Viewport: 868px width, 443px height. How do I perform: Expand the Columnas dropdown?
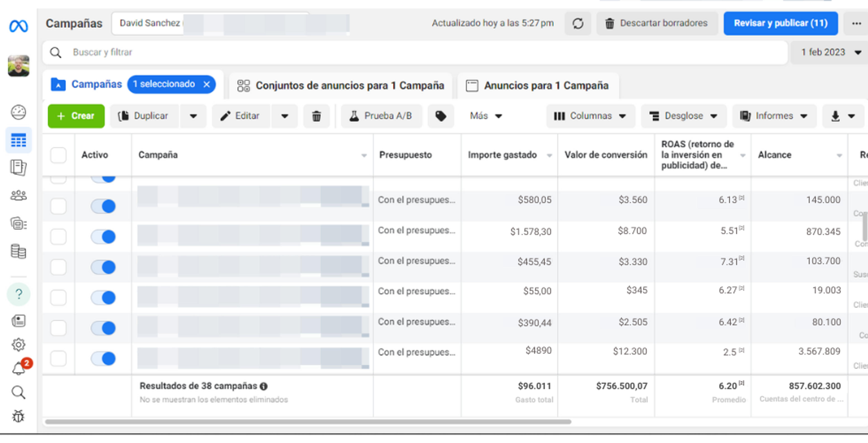tap(591, 116)
